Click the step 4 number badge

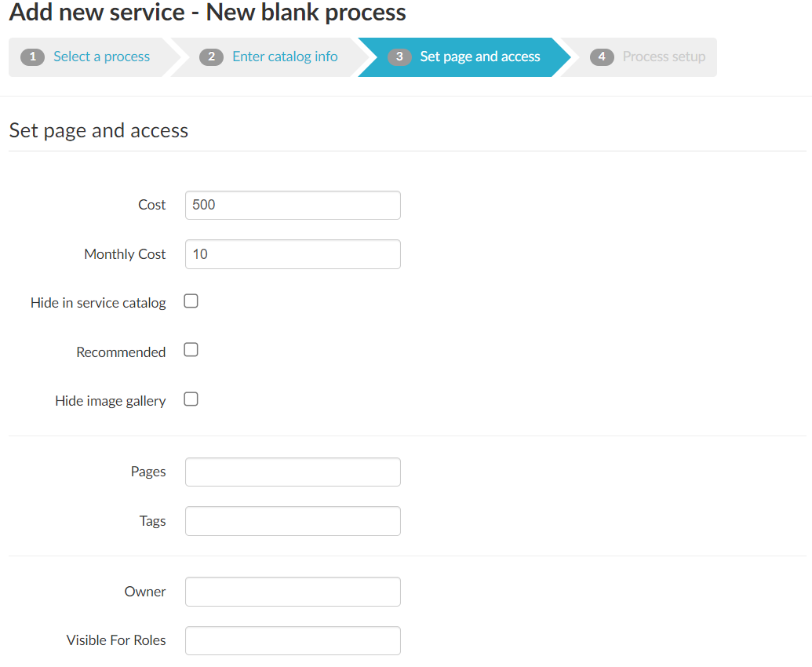click(602, 57)
